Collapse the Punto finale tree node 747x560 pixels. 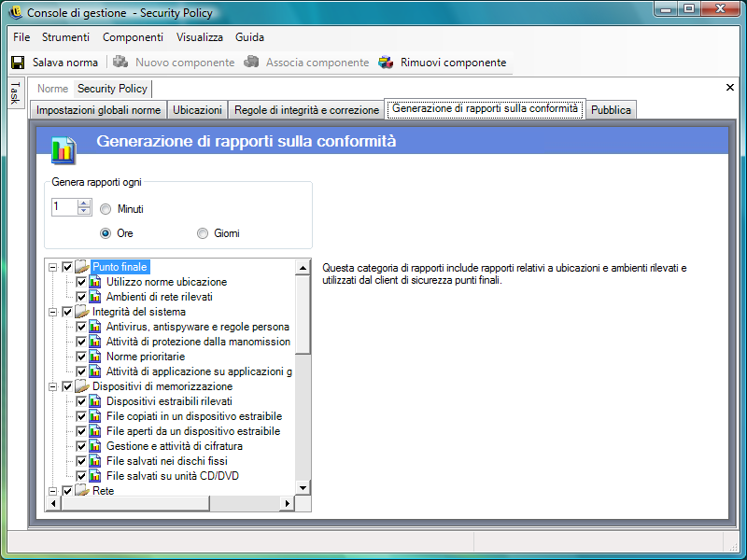(53, 267)
